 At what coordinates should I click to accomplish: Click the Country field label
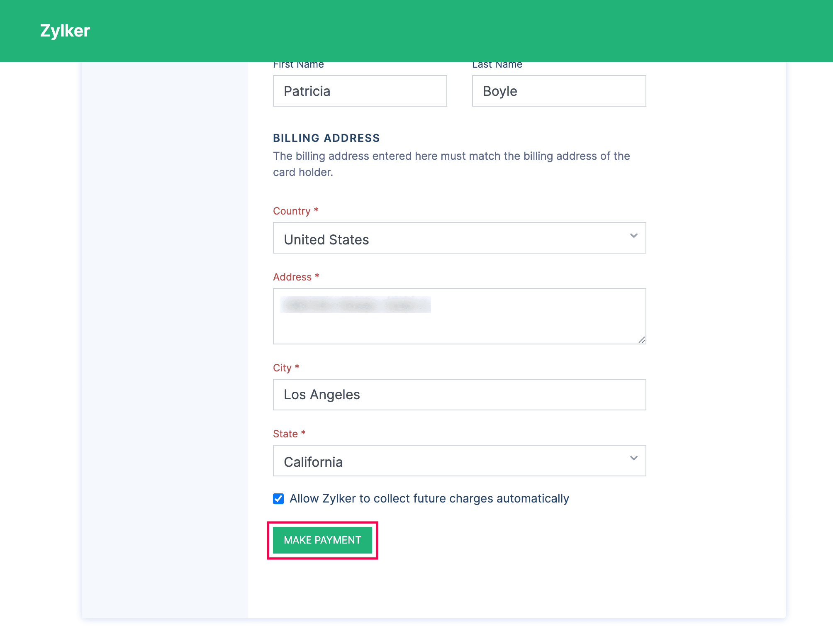(292, 211)
